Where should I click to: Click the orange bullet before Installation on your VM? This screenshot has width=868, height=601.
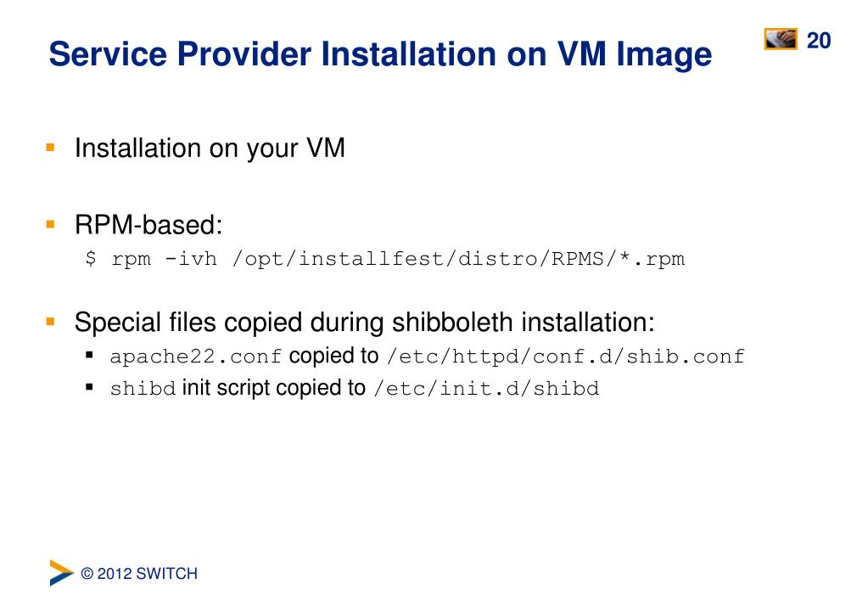coord(50,148)
